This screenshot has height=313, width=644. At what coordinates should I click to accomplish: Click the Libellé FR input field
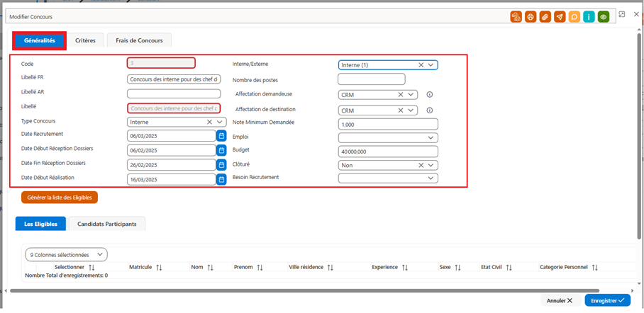[x=174, y=79]
